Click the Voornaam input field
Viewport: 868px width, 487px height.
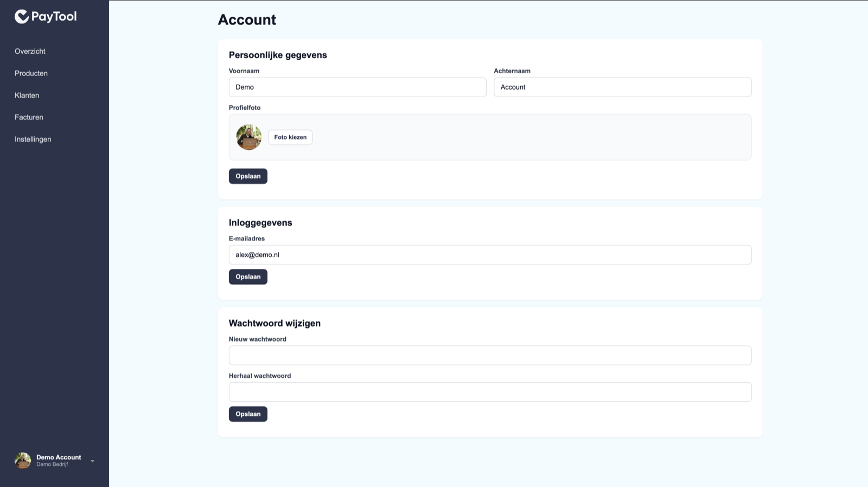click(358, 87)
